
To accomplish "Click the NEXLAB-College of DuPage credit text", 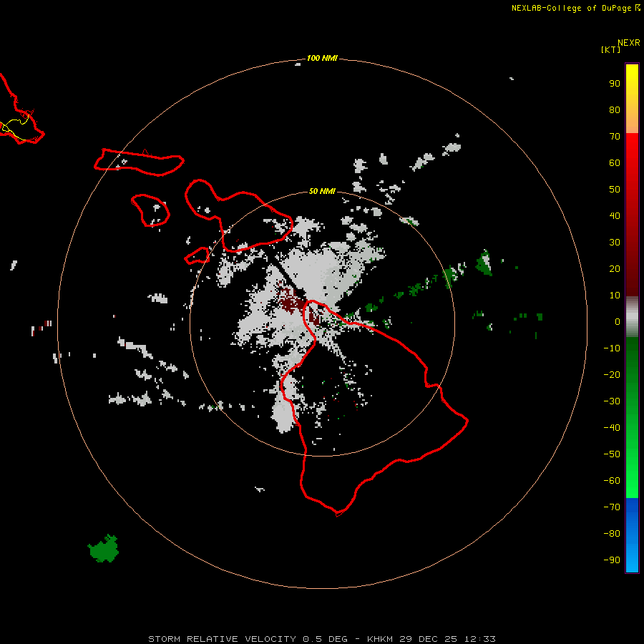I will (571, 8).
